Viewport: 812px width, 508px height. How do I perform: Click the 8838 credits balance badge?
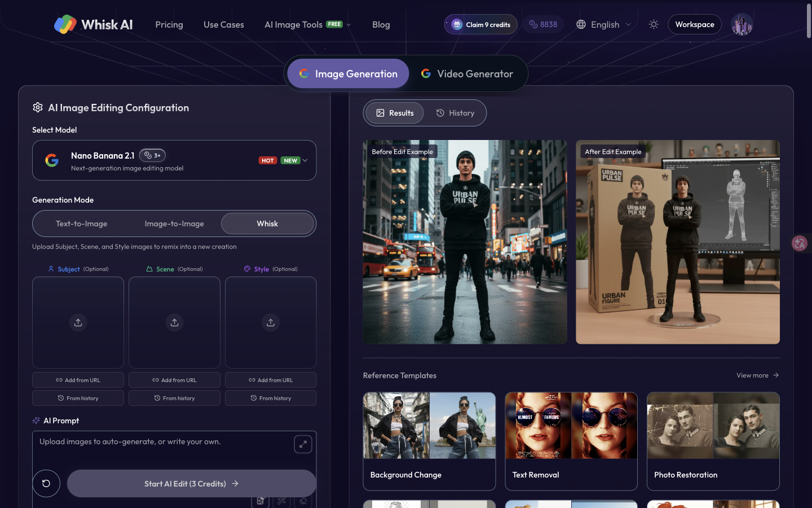[x=543, y=24]
